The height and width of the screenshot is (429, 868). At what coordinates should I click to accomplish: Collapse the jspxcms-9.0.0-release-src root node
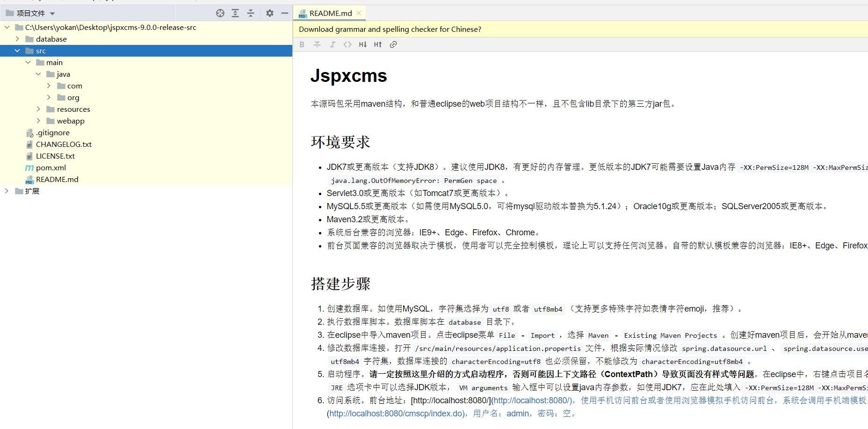(7, 27)
